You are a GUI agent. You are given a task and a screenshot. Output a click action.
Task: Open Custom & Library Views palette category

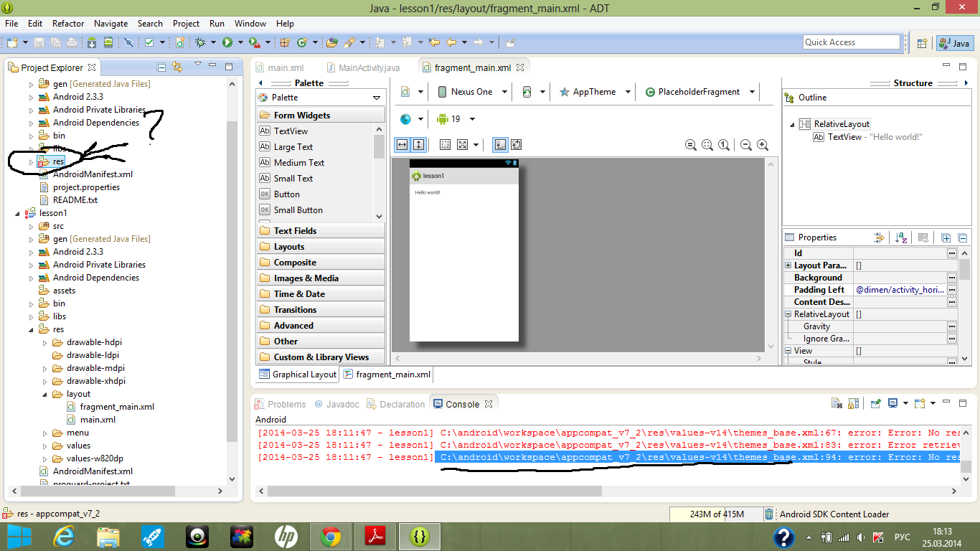321,357
